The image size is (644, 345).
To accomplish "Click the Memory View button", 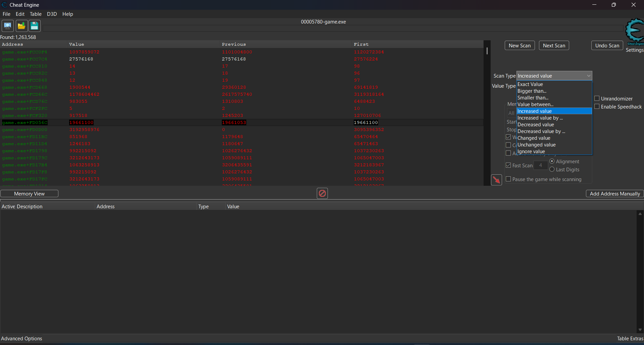I will click(x=29, y=194).
